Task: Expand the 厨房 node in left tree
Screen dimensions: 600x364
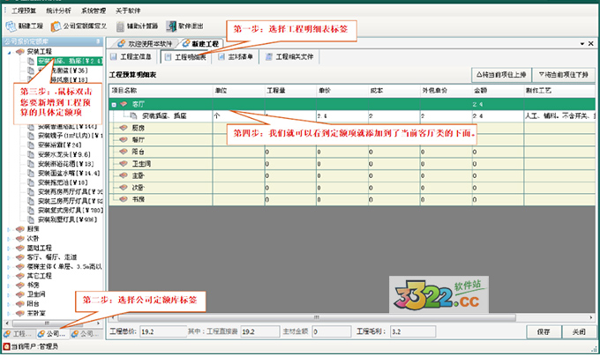Action: 9,229
